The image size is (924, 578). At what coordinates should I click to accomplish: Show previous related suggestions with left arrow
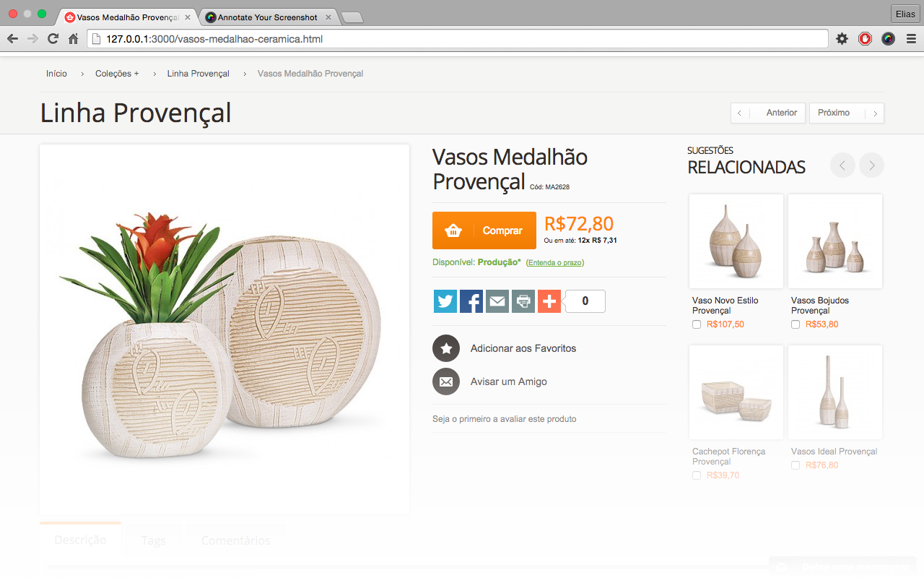(842, 165)
